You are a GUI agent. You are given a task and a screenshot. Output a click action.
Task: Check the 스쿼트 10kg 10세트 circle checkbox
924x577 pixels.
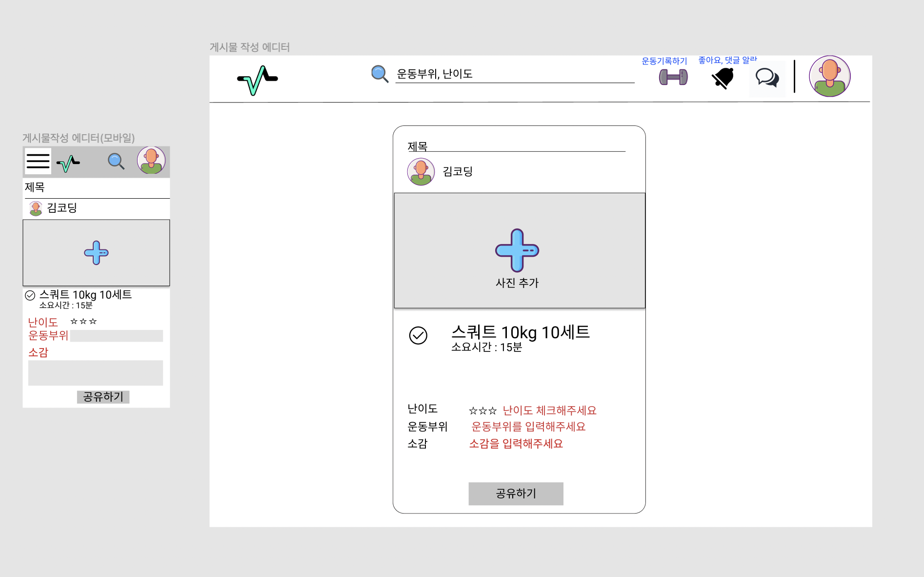tap(418, 336)
